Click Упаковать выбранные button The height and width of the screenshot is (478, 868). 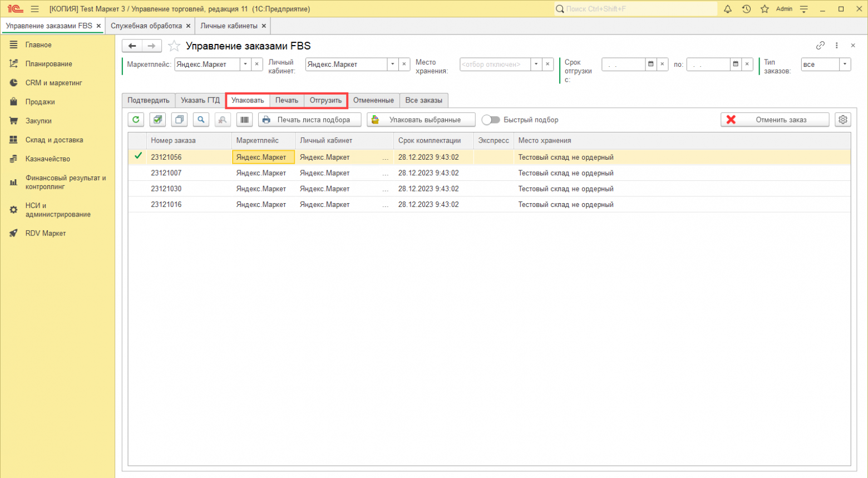421,120
